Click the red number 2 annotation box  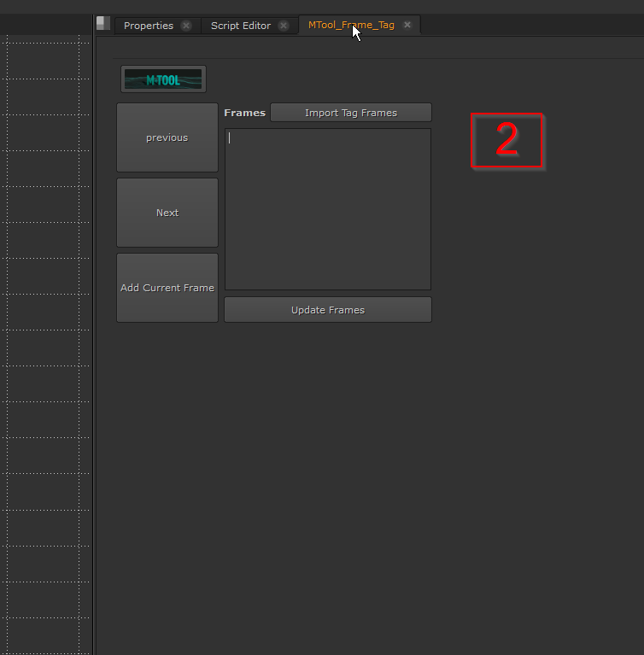pos(507,140)
